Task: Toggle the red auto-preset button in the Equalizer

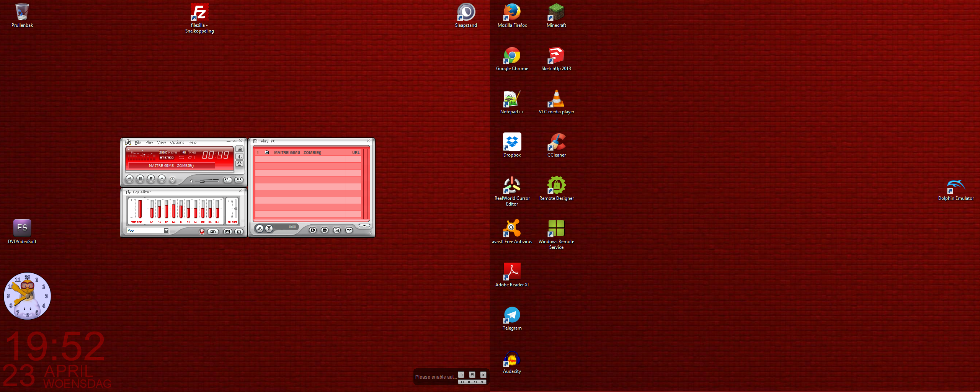Action: coord(202,232)
